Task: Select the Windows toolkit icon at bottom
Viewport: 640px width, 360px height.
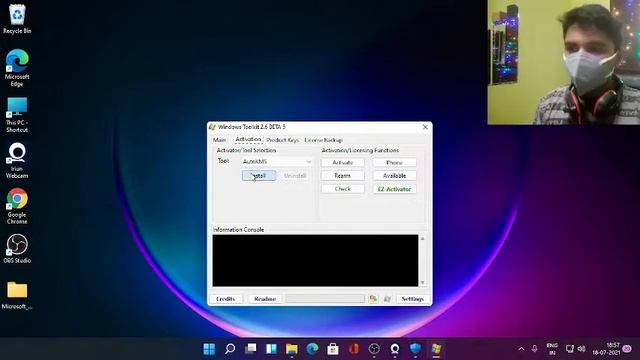Action: click(x=387, y=299)
